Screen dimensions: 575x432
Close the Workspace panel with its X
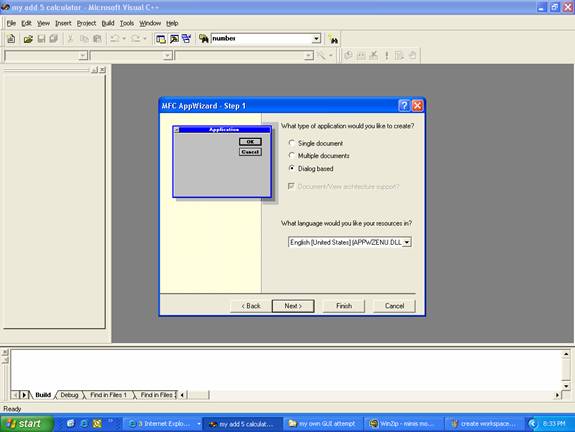click(x=102, y=70)
